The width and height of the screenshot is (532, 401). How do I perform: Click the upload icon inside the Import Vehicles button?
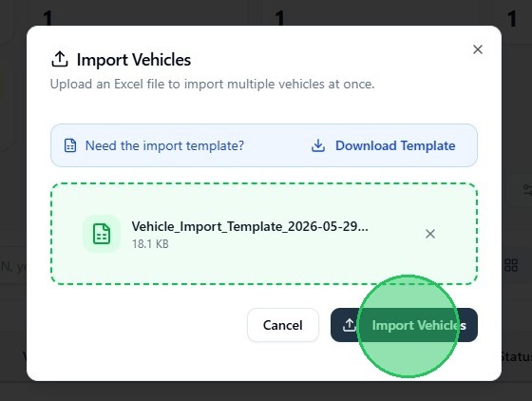pos(349,325)
